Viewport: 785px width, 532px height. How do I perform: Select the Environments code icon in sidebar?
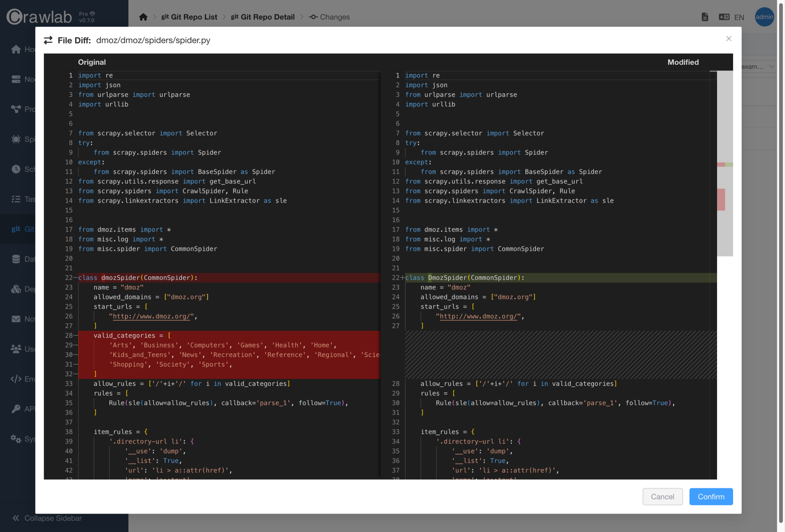(16, 379)
